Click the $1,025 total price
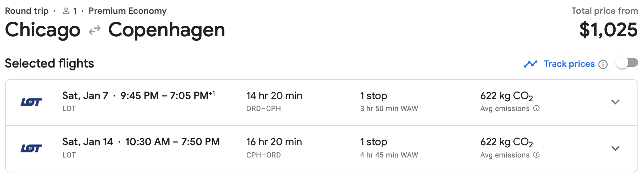Screen dimensions: 644x180 point(608,30)
